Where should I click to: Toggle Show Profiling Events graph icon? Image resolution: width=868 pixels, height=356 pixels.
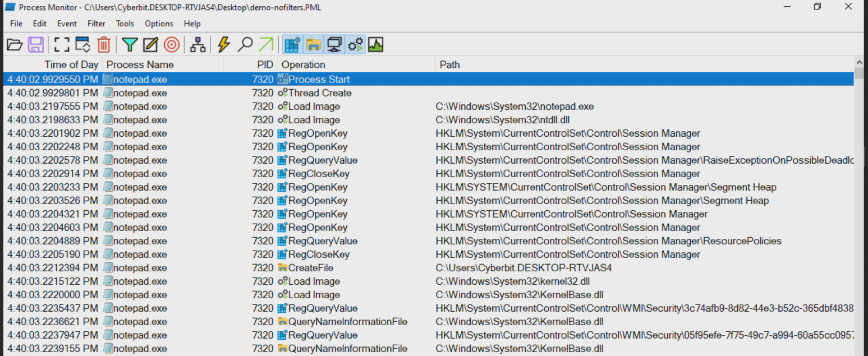click(376, 45)
